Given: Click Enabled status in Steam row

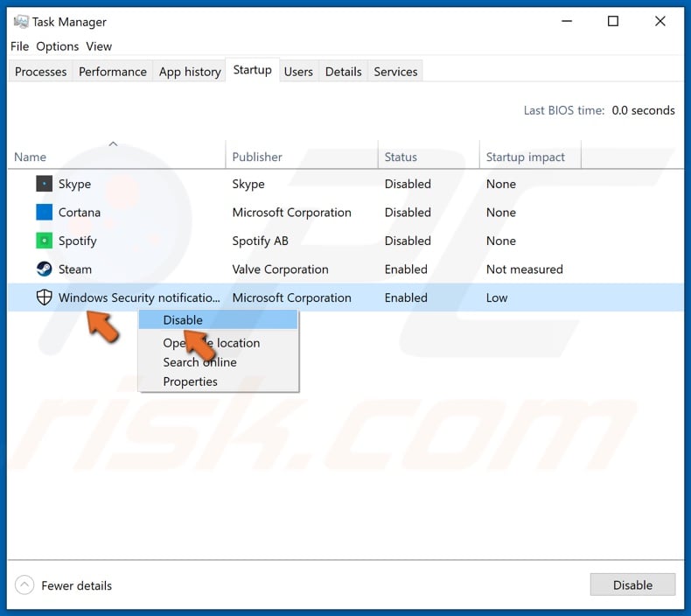Looking at the screenshot, I should 406,269.
